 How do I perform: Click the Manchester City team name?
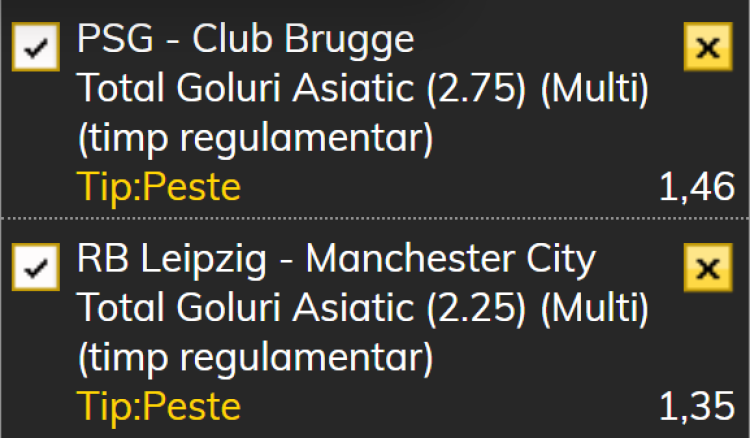pyautogui.click(x=451, y=260)
